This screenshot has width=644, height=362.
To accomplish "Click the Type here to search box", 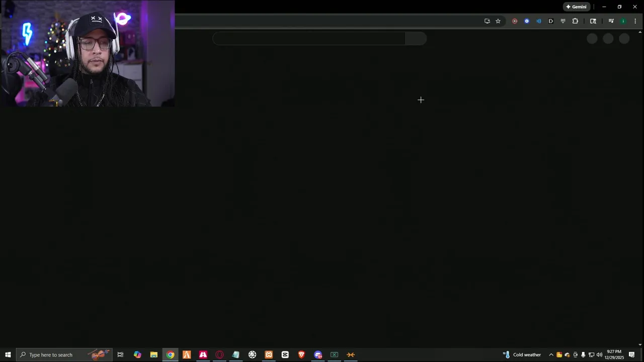I will [64, 355].
